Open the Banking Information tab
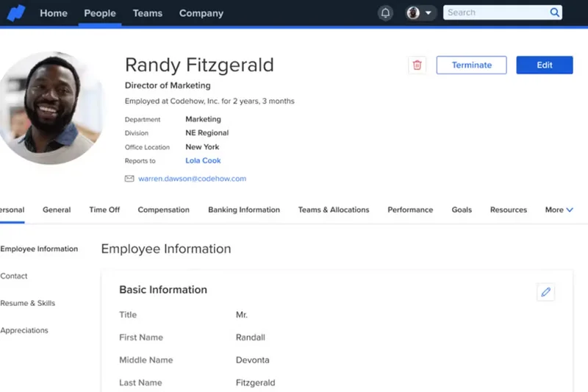The width and height of the screenshot is (588, 392). click(244, 210)
